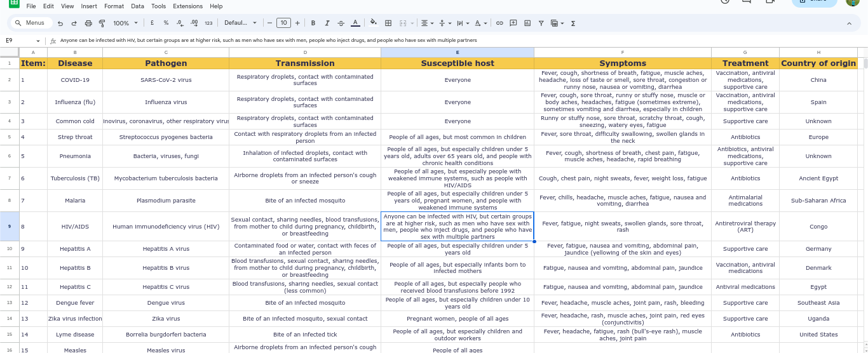Screen dimensions: 868x353
Task: Click the Undo arrow icon
Action: (60, 23)
